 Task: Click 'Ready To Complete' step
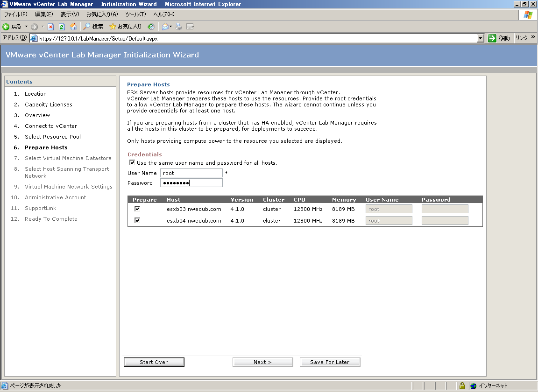tap(51, 219)
